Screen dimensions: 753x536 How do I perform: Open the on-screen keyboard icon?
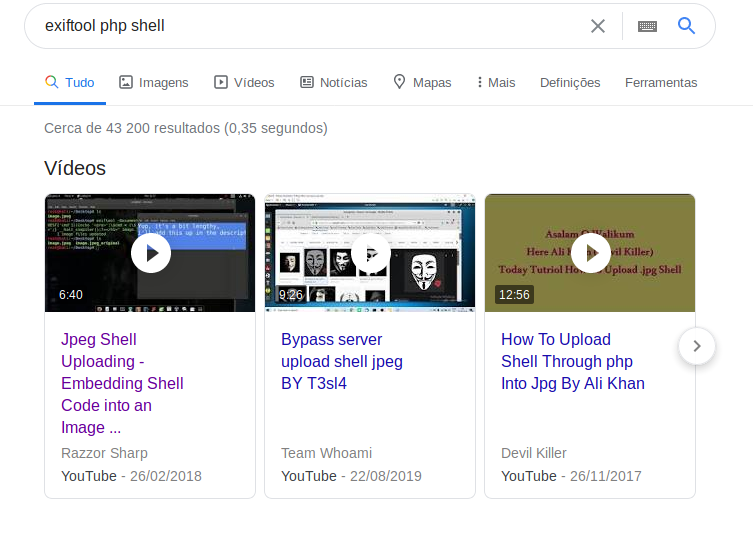pyautogui.click(x=647, y=26)
